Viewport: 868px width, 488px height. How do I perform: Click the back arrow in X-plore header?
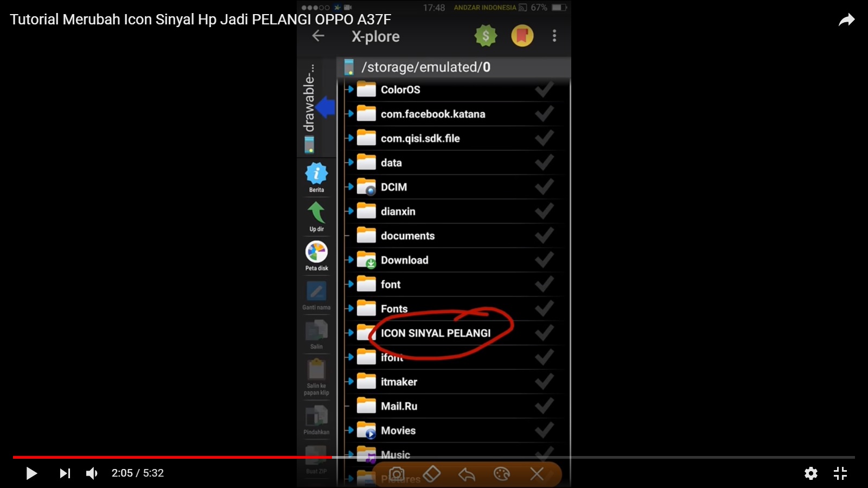317,36
